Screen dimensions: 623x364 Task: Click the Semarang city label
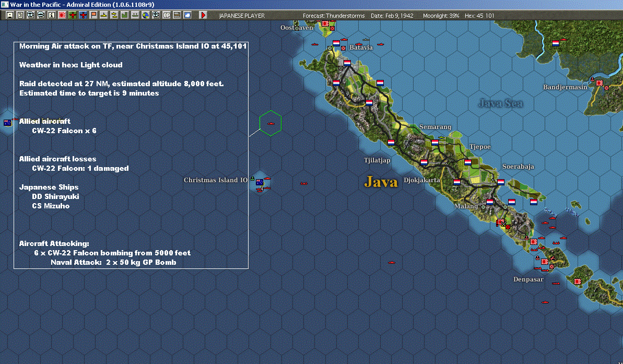click(x=435, y=127)
